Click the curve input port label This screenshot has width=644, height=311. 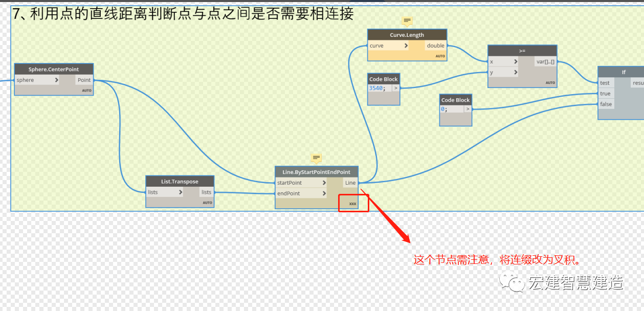pyautogui.click(x=376, y=46)
